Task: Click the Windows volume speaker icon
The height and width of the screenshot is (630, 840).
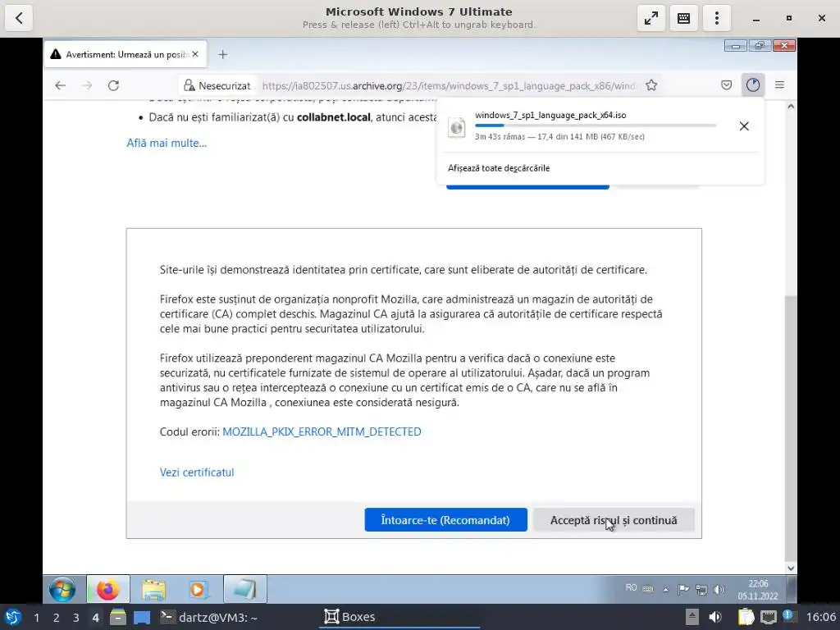Action: pos(719,589)
